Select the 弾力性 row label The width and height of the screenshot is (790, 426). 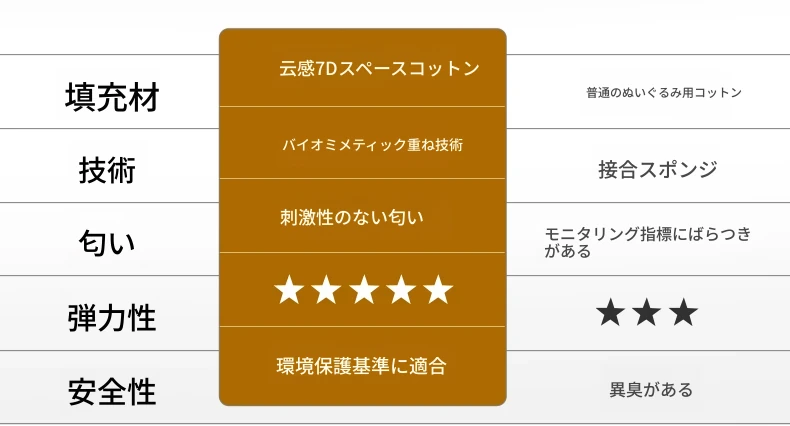(112, 318)
